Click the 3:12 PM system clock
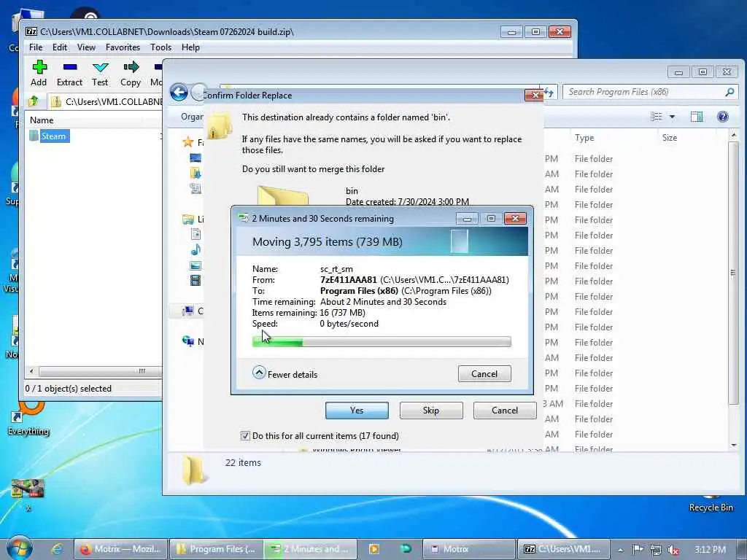Image resolution: width=747 pixels, height=560 pixels. 710,550
